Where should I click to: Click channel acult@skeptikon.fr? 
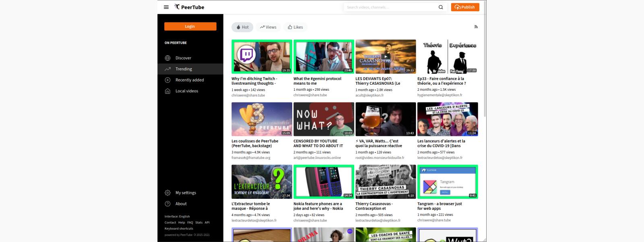pyautogui.click(x=369, y=95)
